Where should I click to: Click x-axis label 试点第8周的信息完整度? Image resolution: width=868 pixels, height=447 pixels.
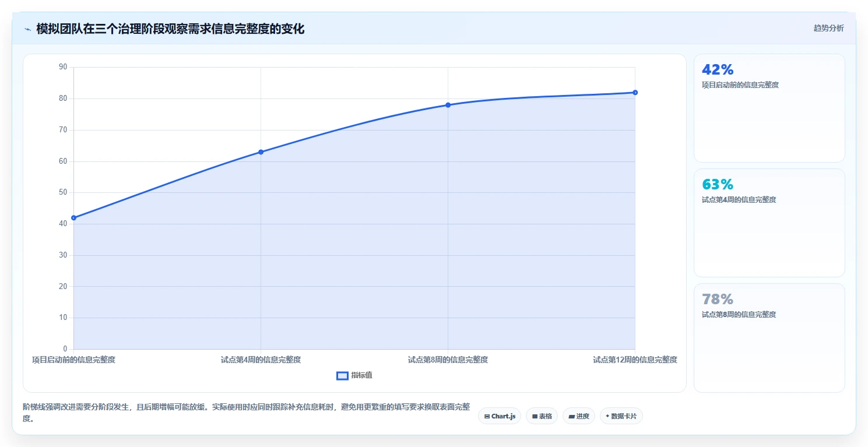(448, 360)
